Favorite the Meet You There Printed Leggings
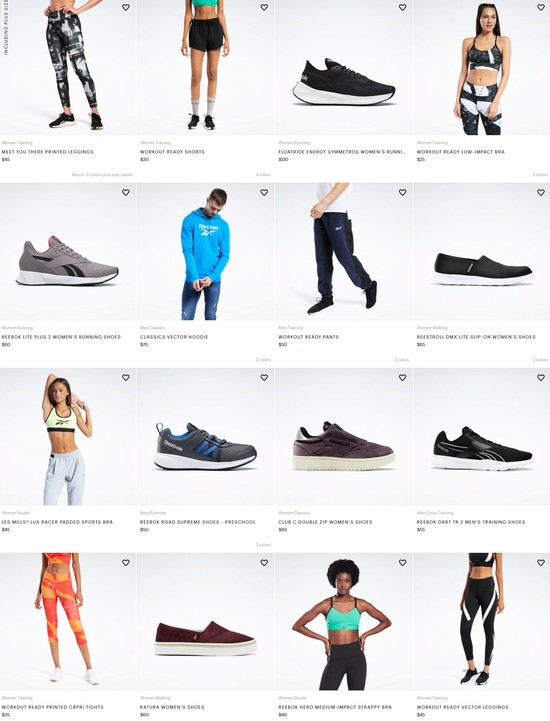Screen dimensions: 550x721 tap(126, 7)
